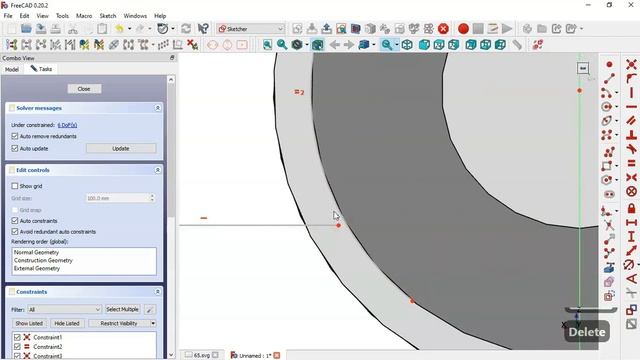Select the Create point tool
640x360 pixels.
(x=609, y=64)
